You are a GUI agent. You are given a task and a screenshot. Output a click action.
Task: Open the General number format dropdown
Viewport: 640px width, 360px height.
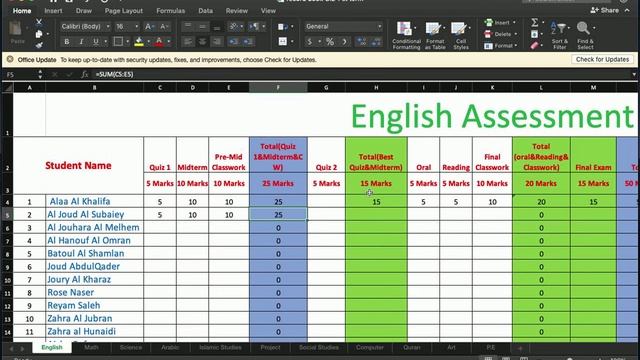pyautogui.click(x=380, y=27)
